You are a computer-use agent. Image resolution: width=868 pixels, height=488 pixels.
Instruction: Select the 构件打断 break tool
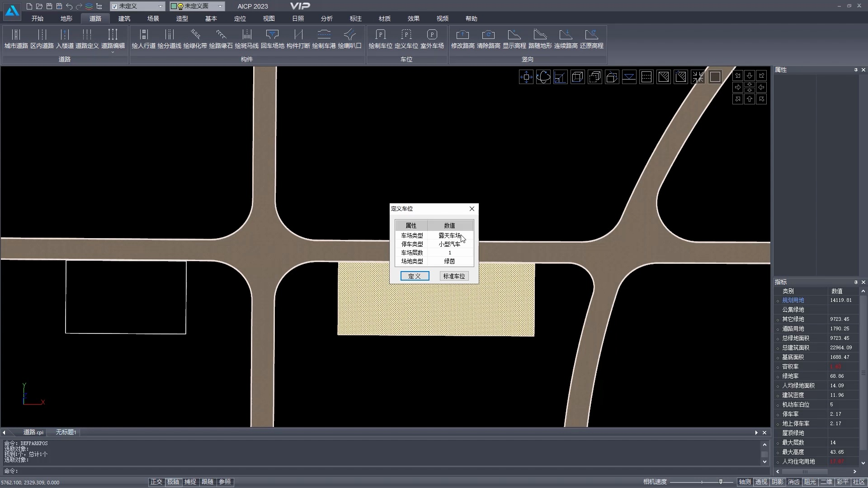[x=298, y=39]
